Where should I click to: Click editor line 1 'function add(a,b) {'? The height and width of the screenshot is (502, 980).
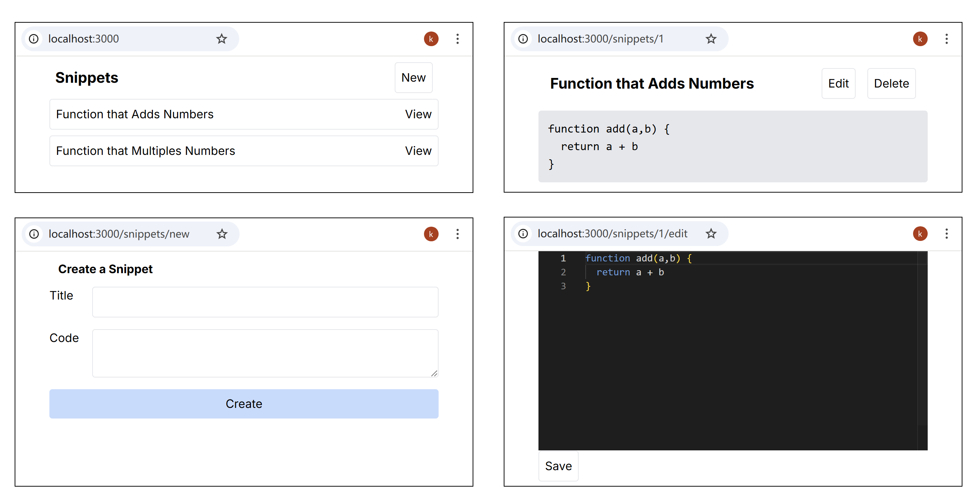(x=638, y=258)
